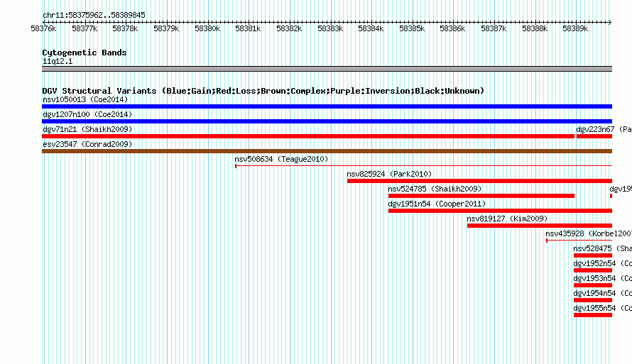Open the dgv1207n100 (Coe2014) label
Viewport: 632px width, 364px height.
coord(87,114)
